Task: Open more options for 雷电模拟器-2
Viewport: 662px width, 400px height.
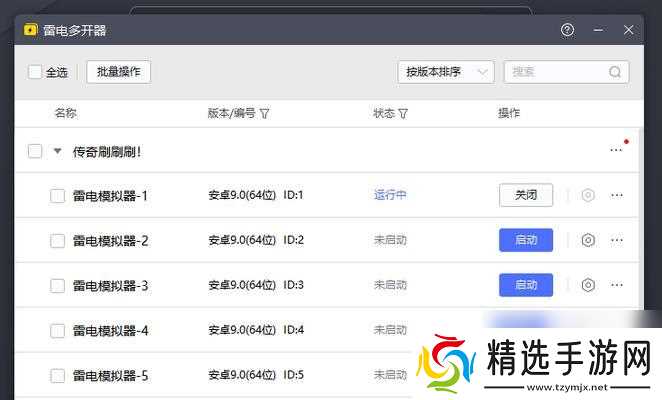Action: pos(617,240)
